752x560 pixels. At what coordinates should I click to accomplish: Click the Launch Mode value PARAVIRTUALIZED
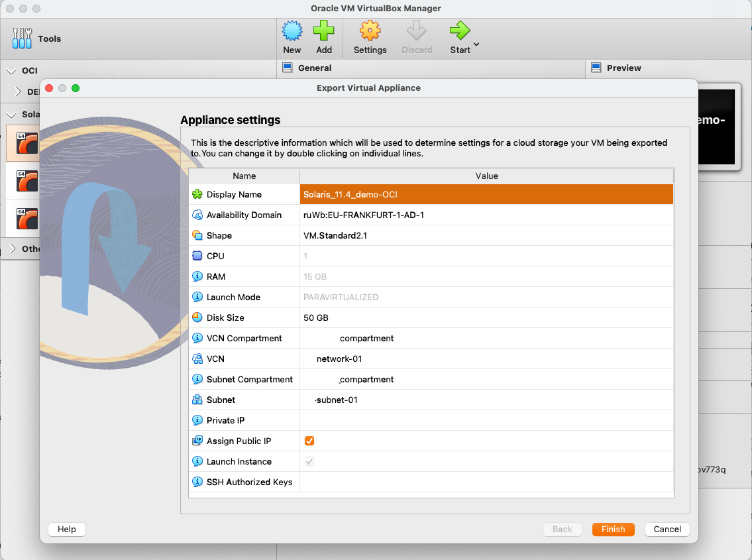point(341,297)
